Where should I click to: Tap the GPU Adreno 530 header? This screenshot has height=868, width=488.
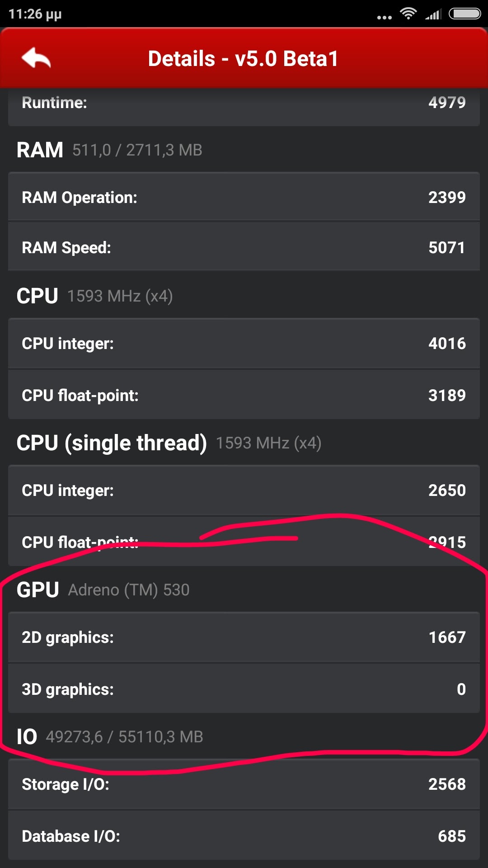coord(103,590)
